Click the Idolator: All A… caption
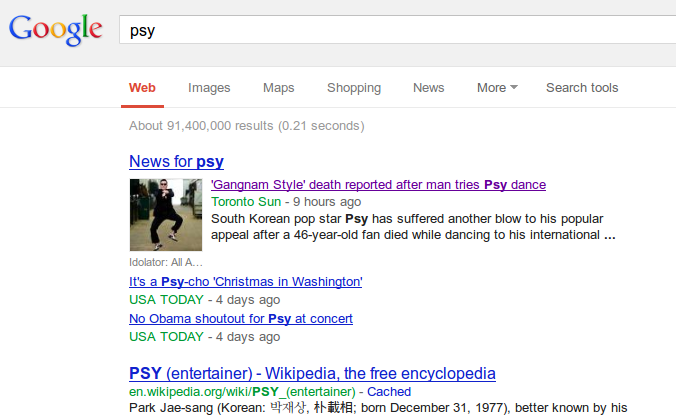This screenshot has height=415, width=676. tap(166, 262)
